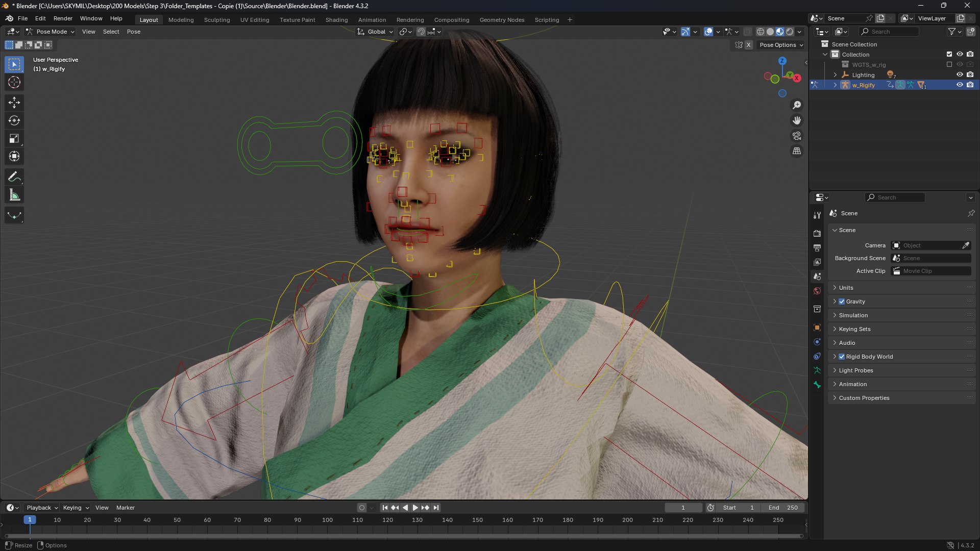Click the End frame 250 field
The image size is (980, 551).
783,508
